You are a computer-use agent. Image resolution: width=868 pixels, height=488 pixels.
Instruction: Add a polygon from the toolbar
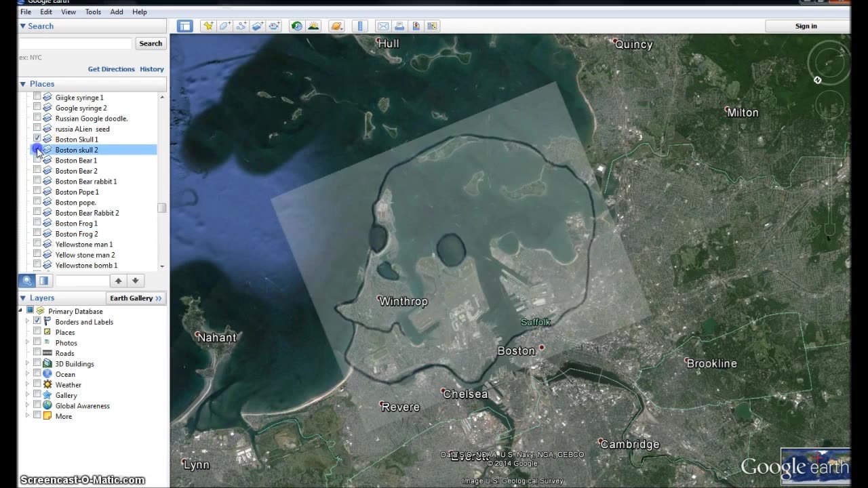click(x=224, y=26)
